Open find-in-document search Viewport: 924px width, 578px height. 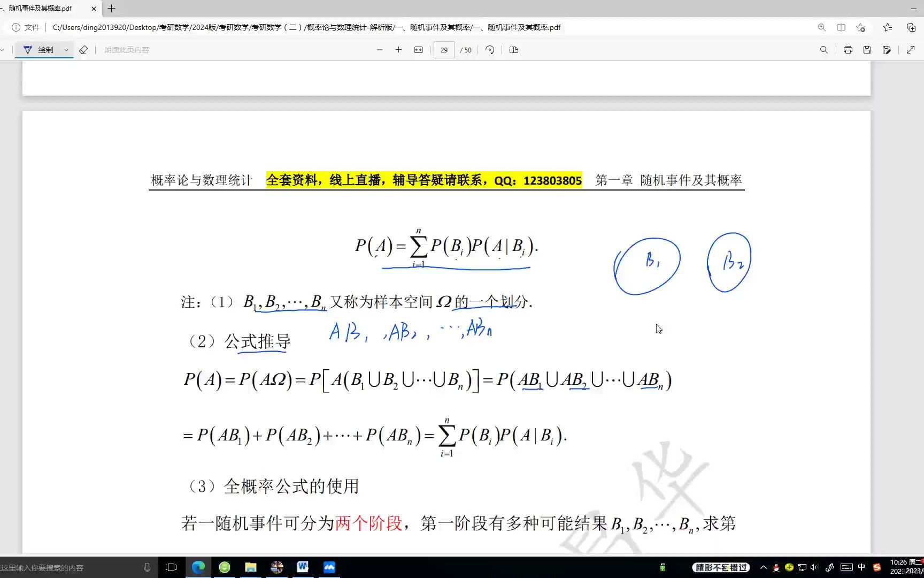click(x=824, y=50)
